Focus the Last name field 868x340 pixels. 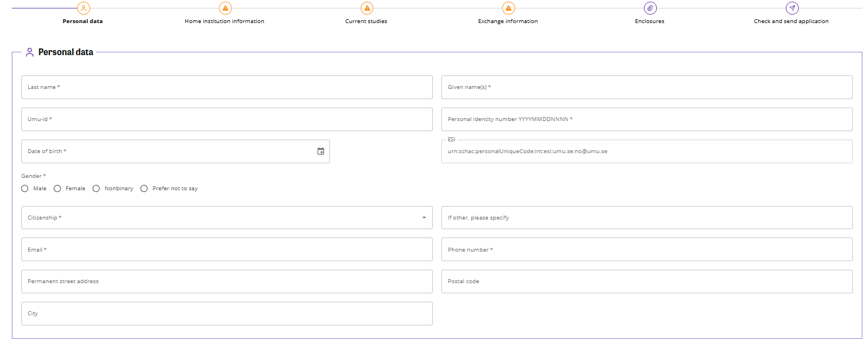coord(227,87)
